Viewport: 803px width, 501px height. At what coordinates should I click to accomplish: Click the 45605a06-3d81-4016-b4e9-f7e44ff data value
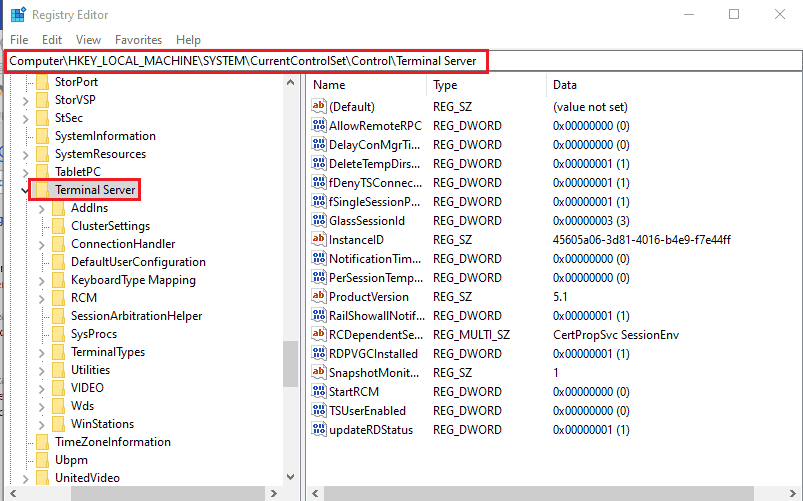click(x=642, y=239)
